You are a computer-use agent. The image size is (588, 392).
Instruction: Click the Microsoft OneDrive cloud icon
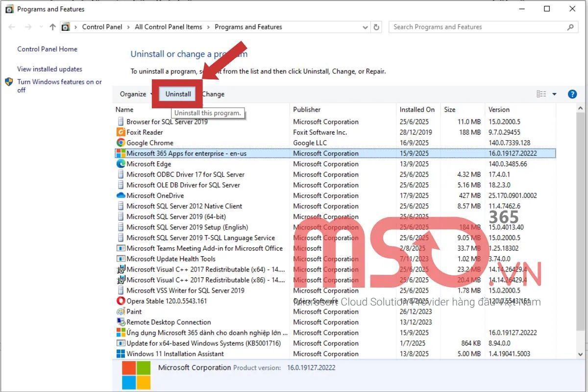(x=121, y=196)
